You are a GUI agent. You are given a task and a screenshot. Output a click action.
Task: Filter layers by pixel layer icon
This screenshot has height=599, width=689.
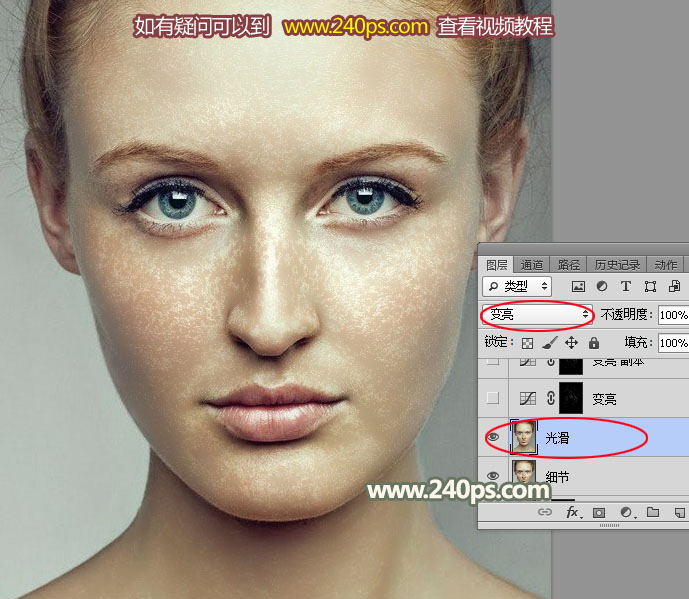click(x=578, y=287)
